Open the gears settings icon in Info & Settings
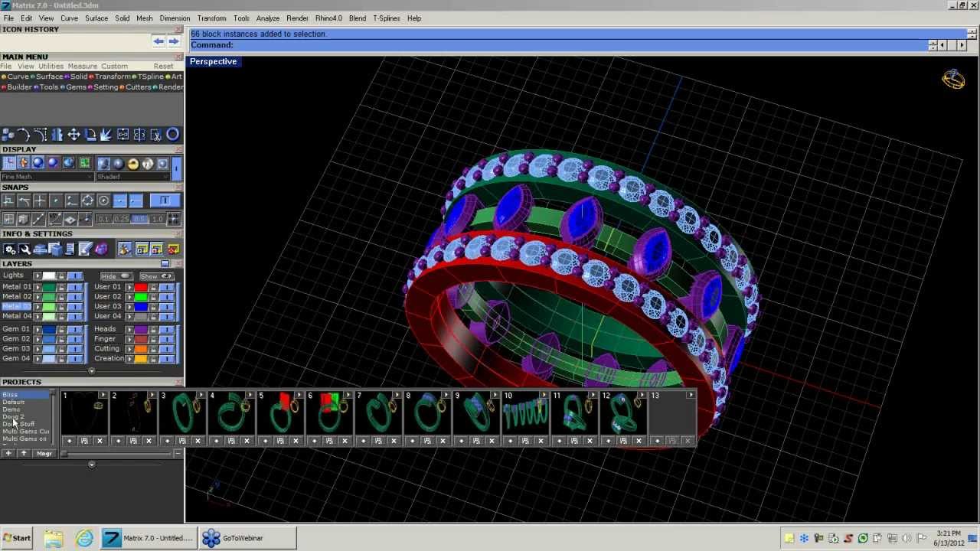Screen dimensions: 980x551 (x=10, y=249)
